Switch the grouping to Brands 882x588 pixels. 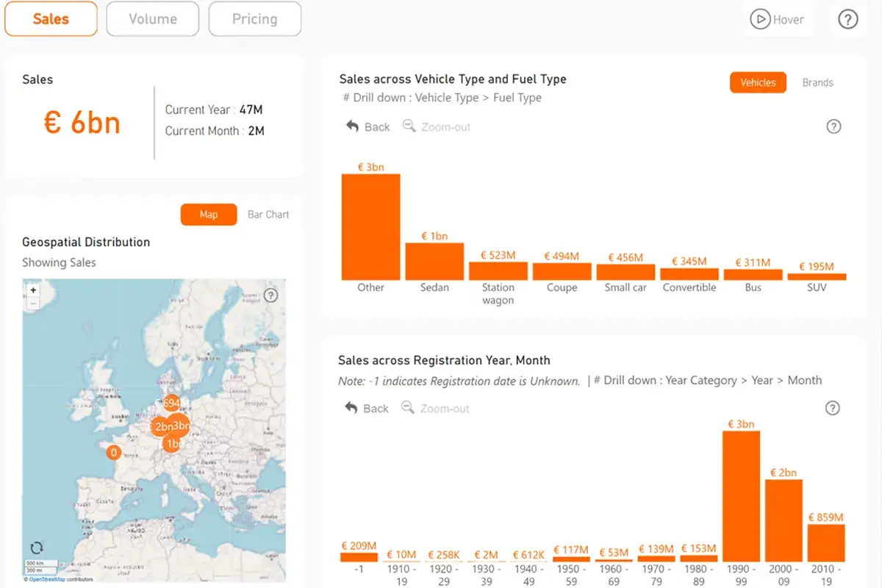(817, 82)
